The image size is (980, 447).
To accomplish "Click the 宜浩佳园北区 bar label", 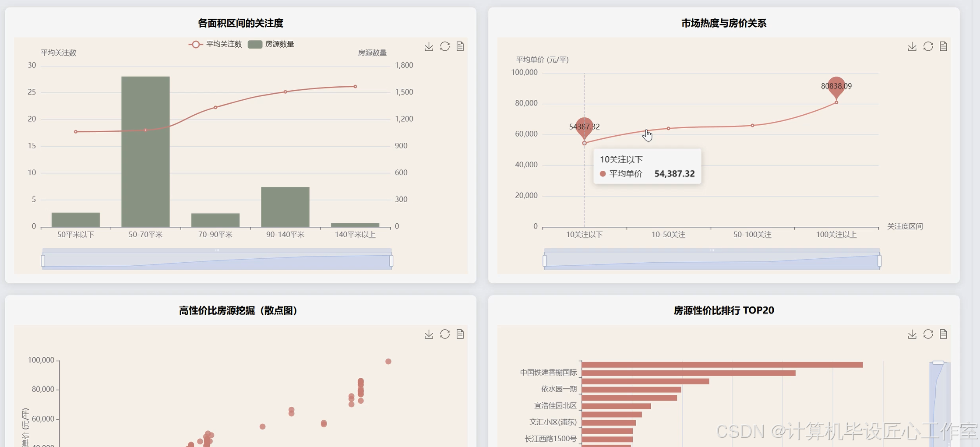I will [x=555, y=405].
